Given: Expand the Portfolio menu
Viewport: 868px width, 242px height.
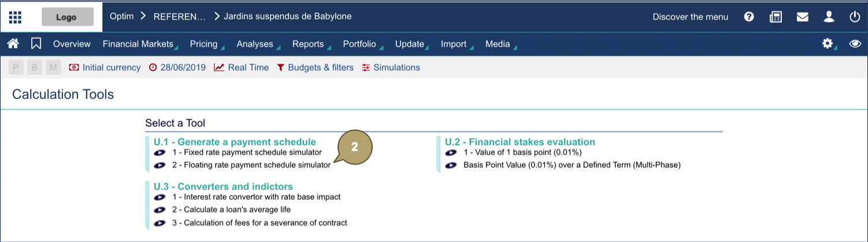Looking at the screenshot, I should [x=359, y=43].
